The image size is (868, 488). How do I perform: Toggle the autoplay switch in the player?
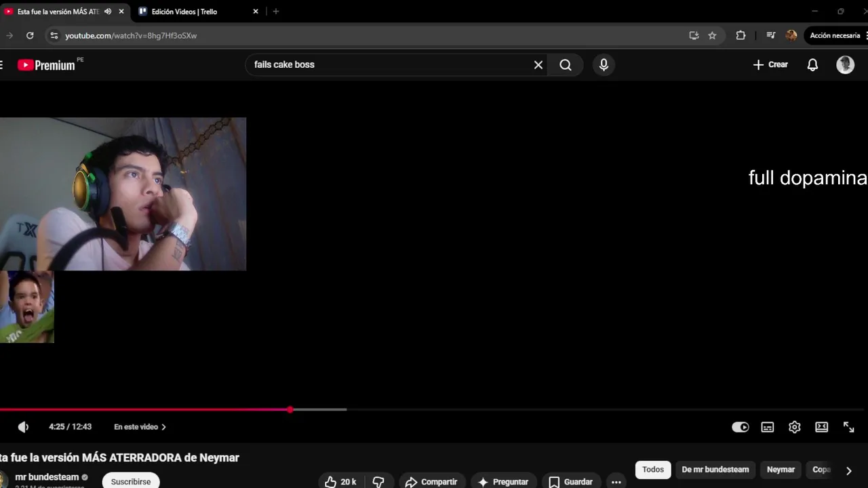coord(741,427)
